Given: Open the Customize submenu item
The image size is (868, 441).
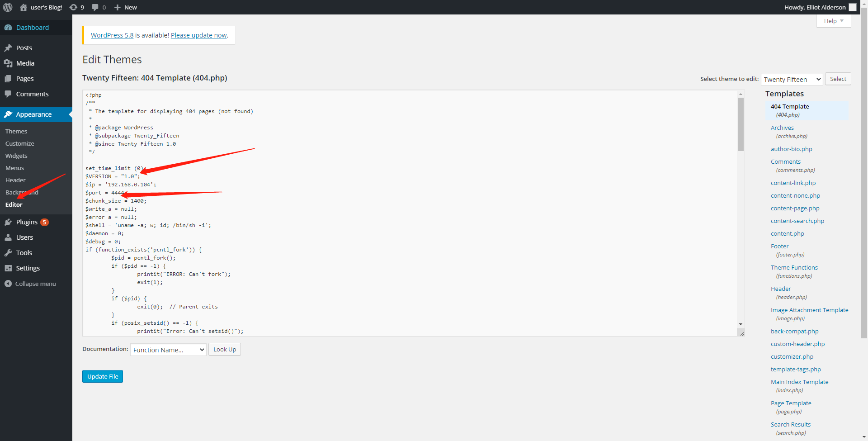Looking at the screenshot, I should click(20, 143).
